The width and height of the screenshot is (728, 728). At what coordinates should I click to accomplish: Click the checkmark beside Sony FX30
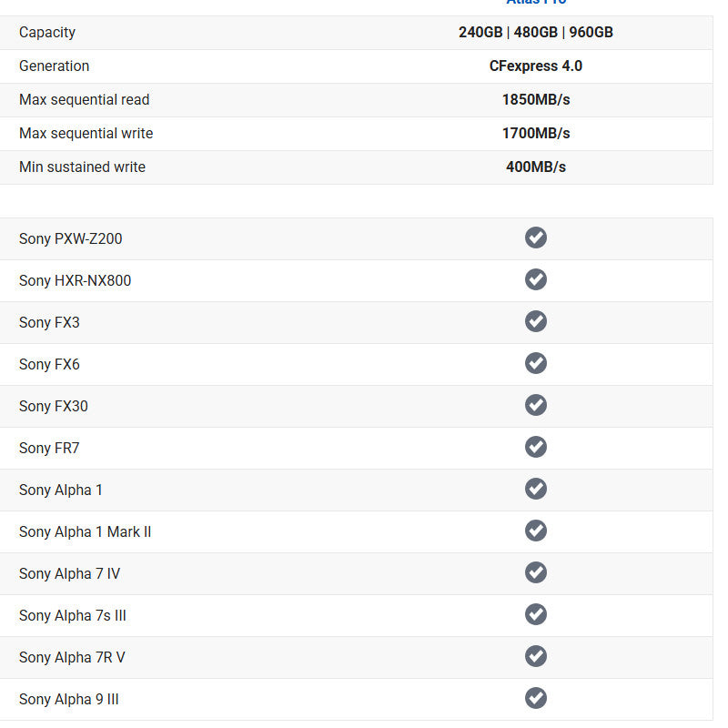coord(536,405)
